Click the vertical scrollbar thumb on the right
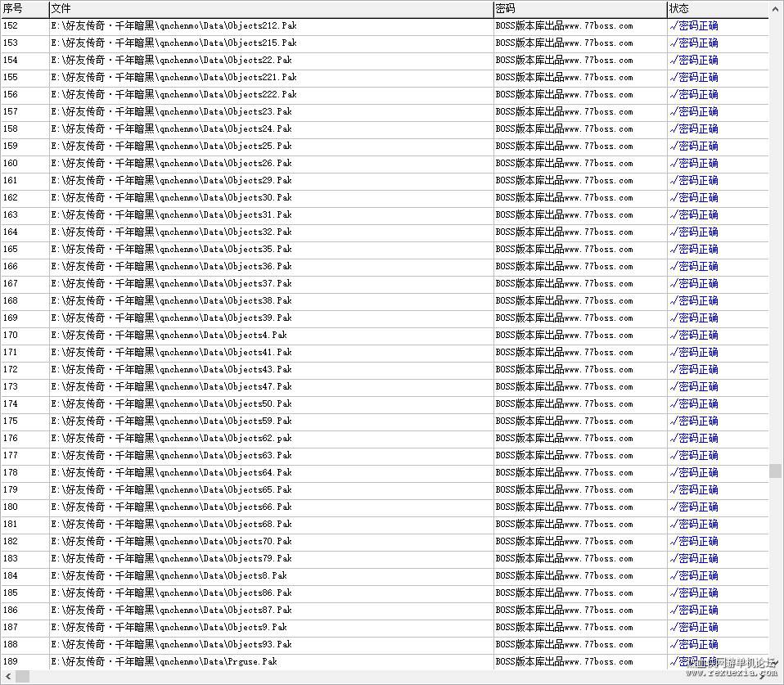784x685 pixels. (x=776, y=471)
